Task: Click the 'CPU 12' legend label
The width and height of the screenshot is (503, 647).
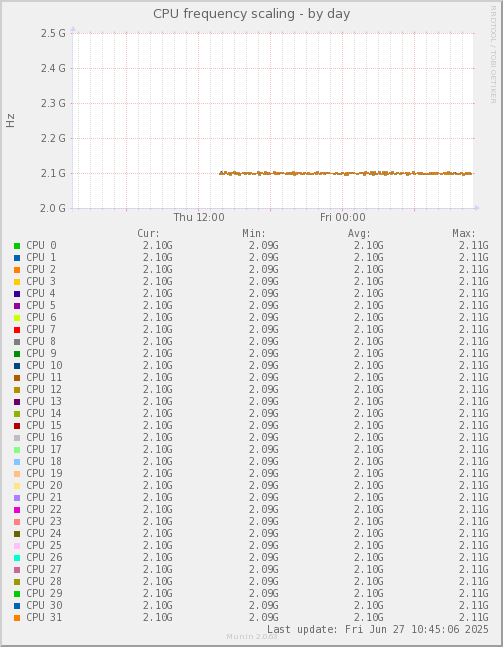Action: pos(44,389)
